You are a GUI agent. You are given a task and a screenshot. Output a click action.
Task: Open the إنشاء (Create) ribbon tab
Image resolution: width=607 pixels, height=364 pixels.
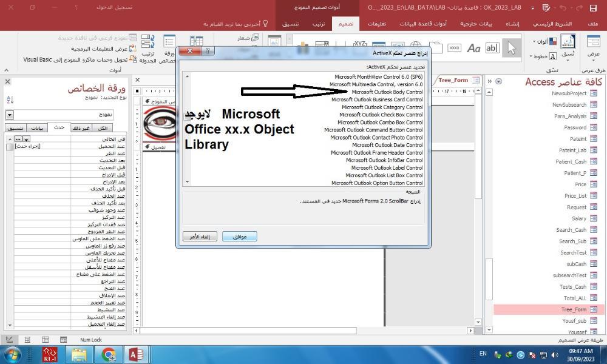coord(512,24)
